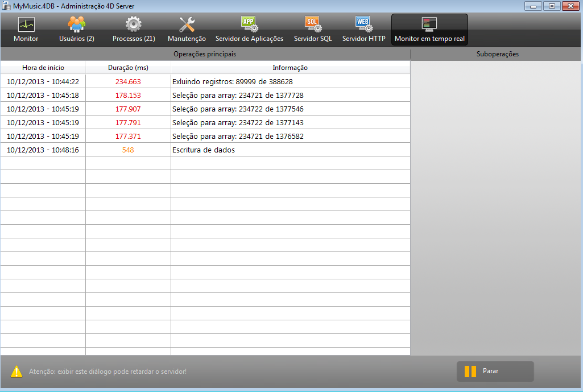Image resolution: width=583 pixels, height=392 pixels.
Task: Click orange duration value 548
Action: [128, 150]
